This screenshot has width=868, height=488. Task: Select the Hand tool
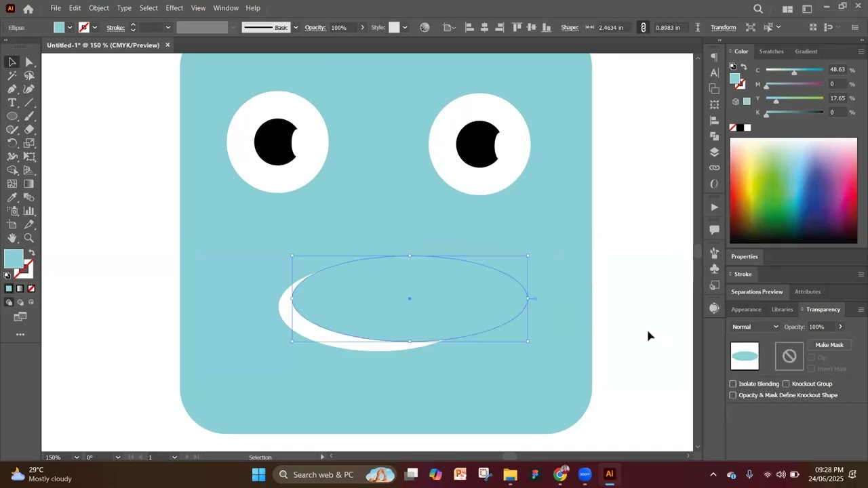click(12, 238)
